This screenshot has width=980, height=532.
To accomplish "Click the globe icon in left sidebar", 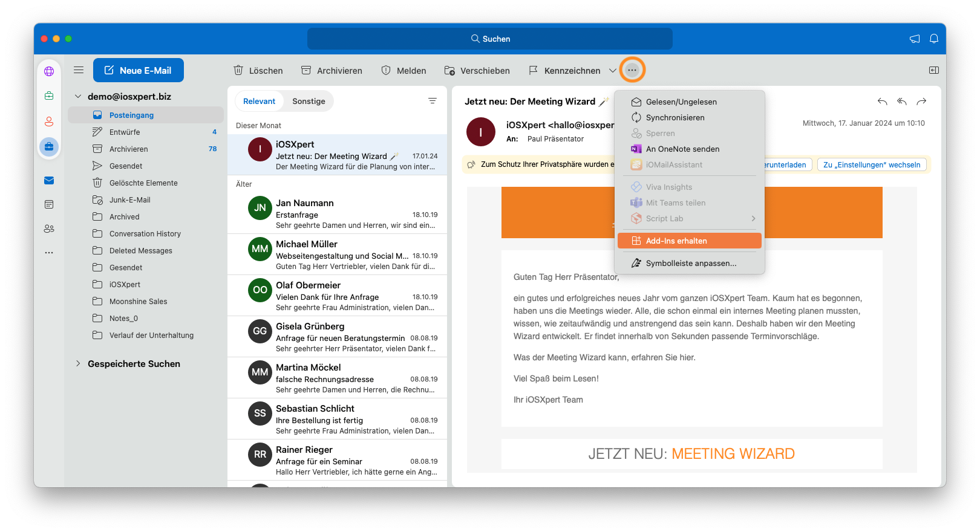I will pyautogui.click(x=49, y=71).
